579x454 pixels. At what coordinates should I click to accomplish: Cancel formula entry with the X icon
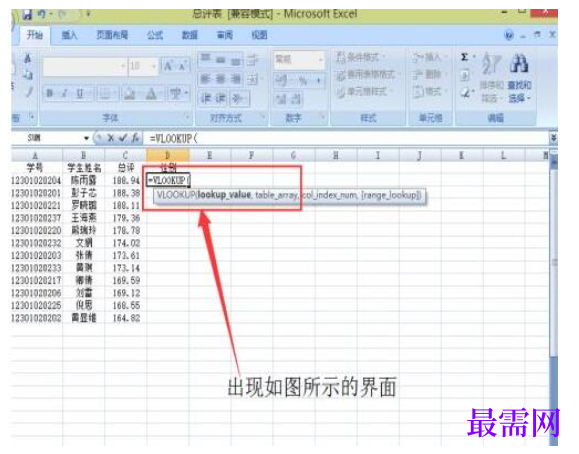110,138
